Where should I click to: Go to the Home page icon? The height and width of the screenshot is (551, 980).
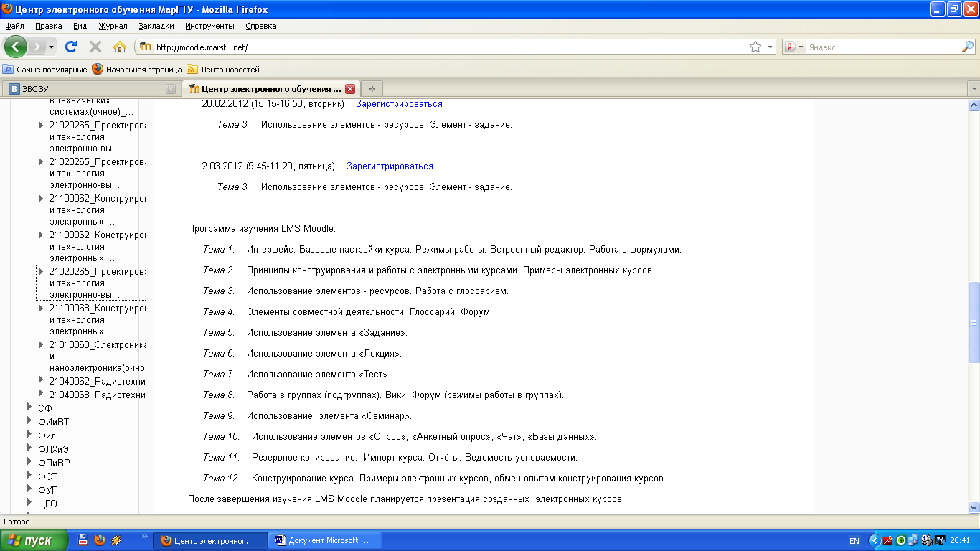(120, 47)
